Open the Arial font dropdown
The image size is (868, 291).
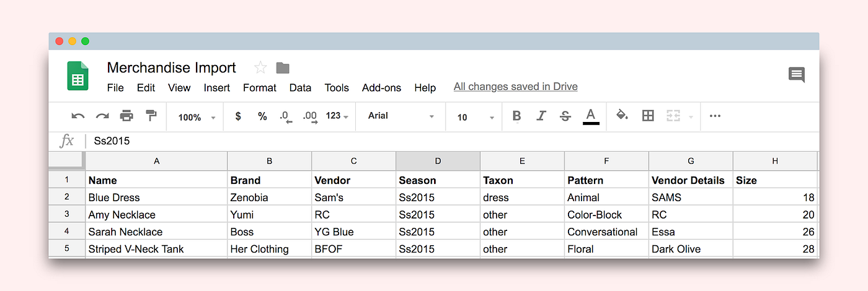[x=401, y=116]
